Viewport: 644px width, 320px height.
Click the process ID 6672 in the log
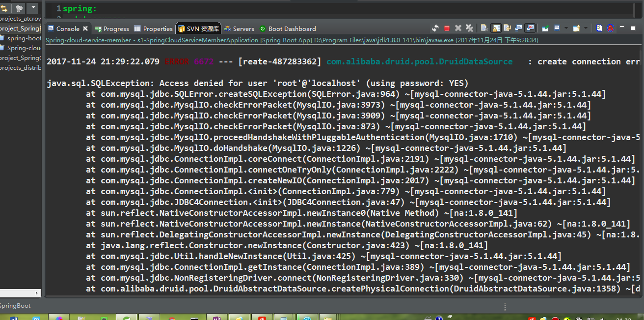click(x=204, y=61)
